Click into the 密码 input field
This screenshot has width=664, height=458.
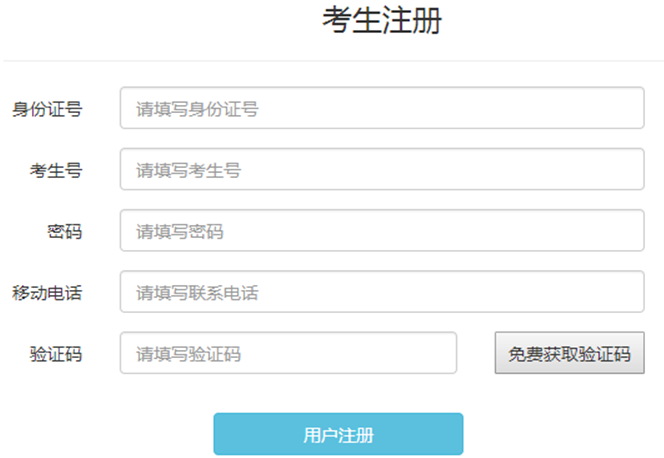coord(430,231)
